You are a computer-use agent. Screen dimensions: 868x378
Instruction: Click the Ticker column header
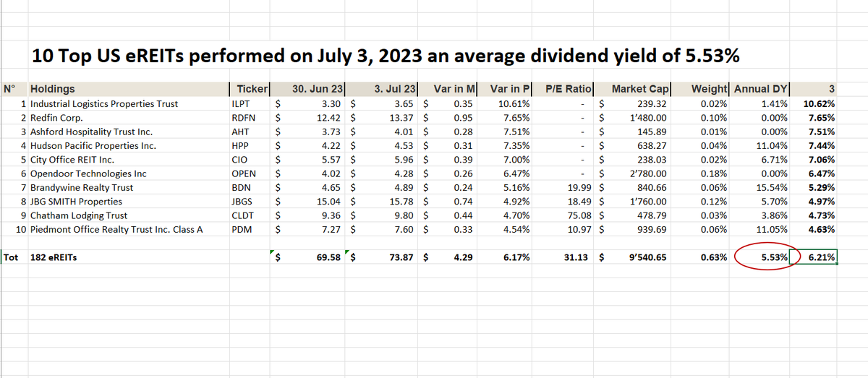point(250,90)
